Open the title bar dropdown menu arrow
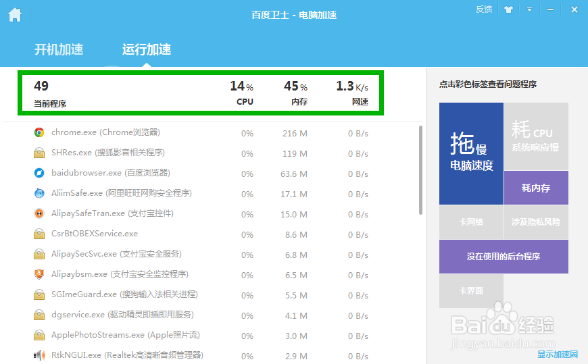This screenshot has width=588, height=364. tap(529, 9)
